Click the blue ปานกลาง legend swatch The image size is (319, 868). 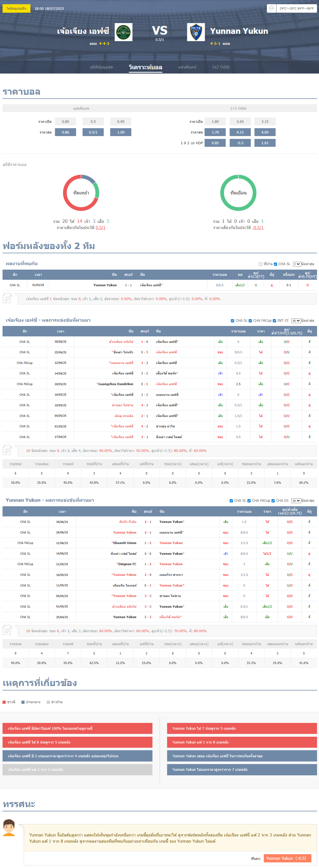coord(23,702)
